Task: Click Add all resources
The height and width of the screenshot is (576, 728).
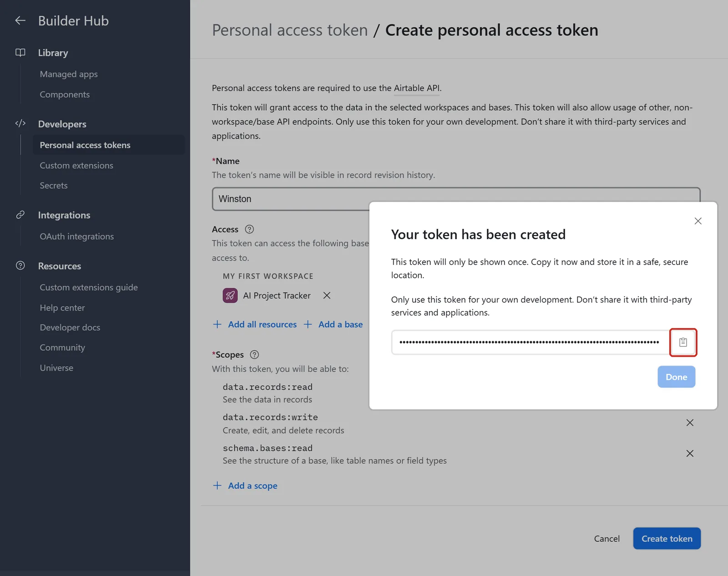Action: pyautogui.click(x=255, y=324)
